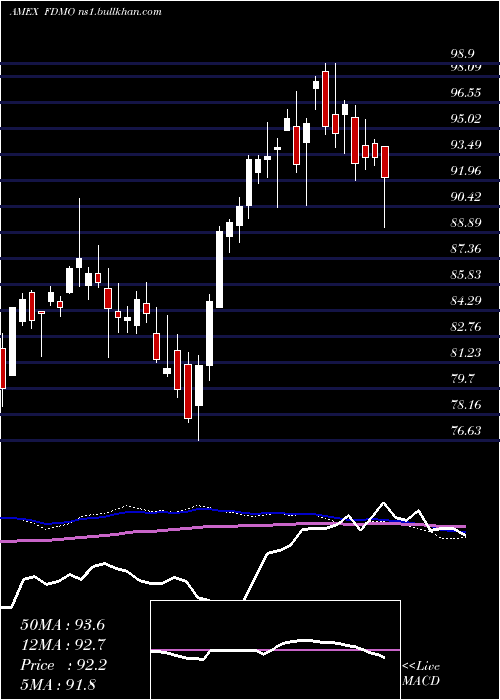Click the 87.36 price axis label

(466, 249)
